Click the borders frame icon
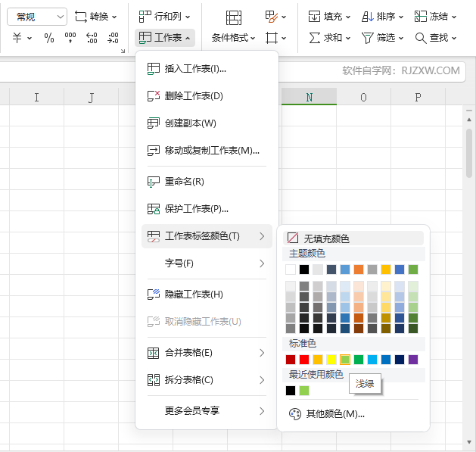 [272, 38]
